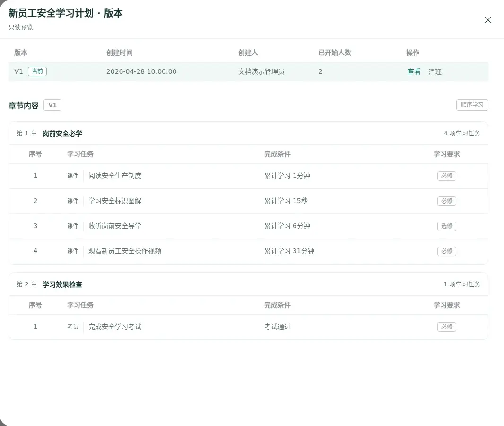This screenshot has width=504, height=426.
Task: Click the 只读预览 subtitle
Action: (x=21, y=27)
